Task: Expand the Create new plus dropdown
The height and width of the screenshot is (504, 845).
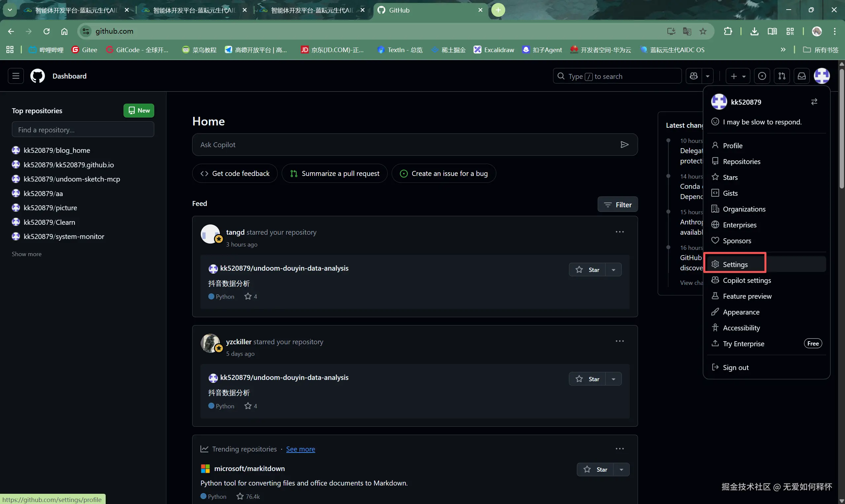Action: point(738,76)
